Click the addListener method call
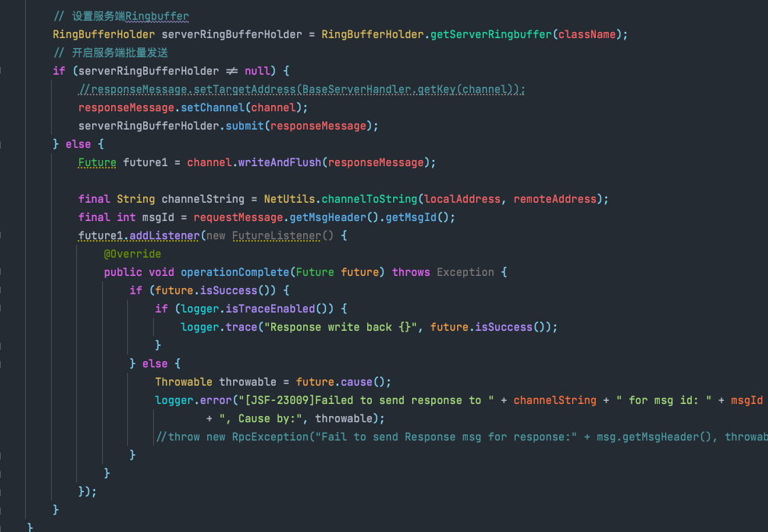768x532 pixels. 165,236
